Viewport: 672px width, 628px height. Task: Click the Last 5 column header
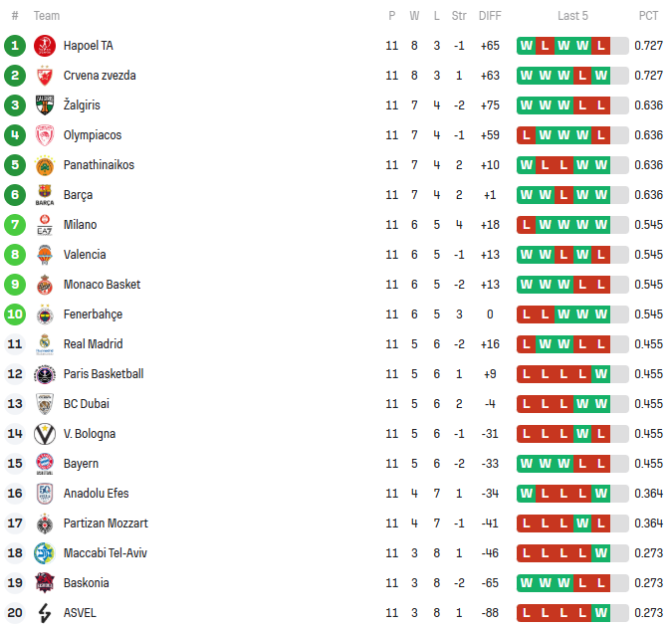coord(572,16)
